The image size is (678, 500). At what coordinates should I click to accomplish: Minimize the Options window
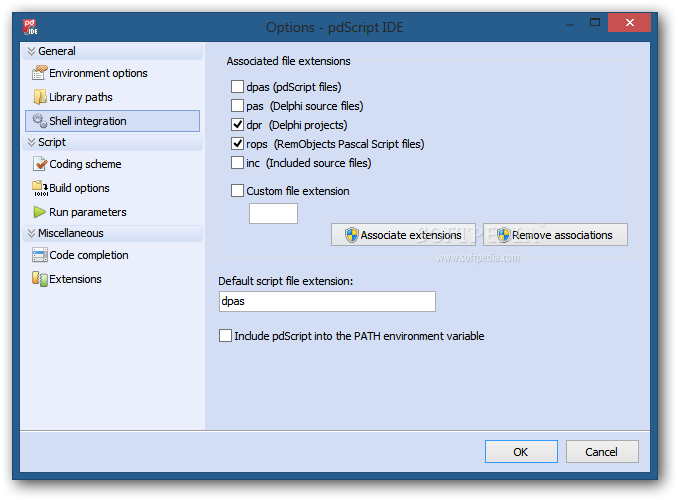(570, 25)
